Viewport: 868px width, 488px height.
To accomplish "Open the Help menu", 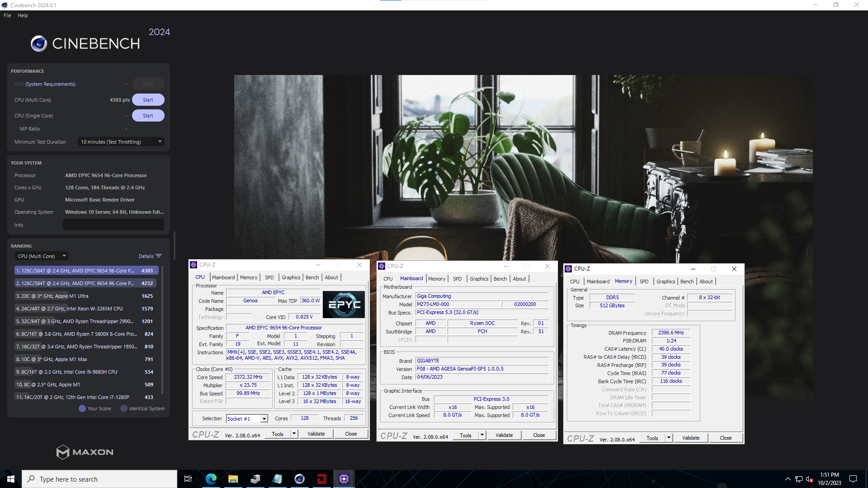I will (23, 15).
